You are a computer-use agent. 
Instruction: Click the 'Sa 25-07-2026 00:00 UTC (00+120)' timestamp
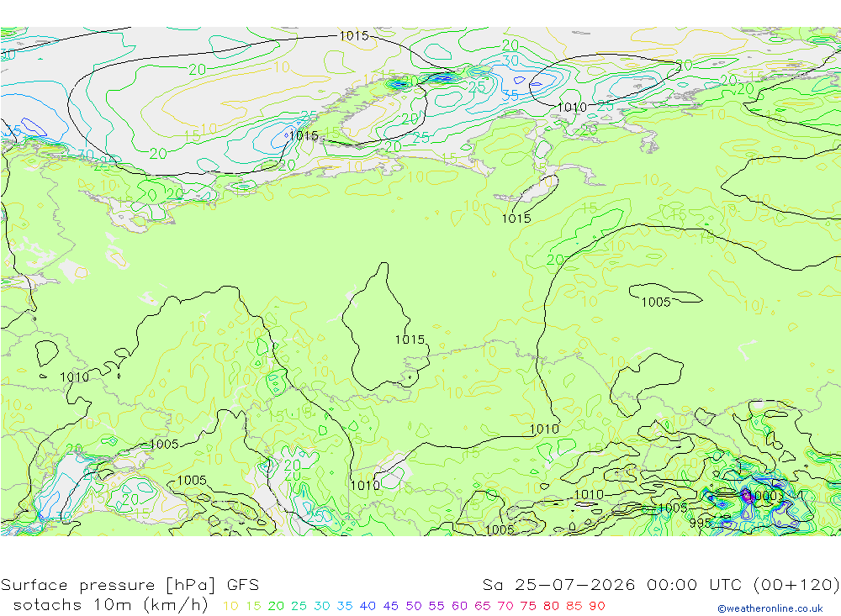[661, 585]
